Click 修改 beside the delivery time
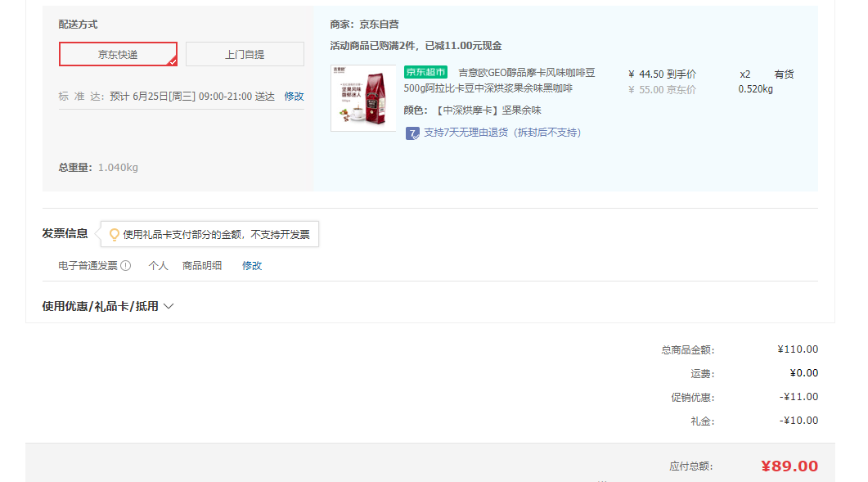Screen dimensions: 868x482 point(294,97)
